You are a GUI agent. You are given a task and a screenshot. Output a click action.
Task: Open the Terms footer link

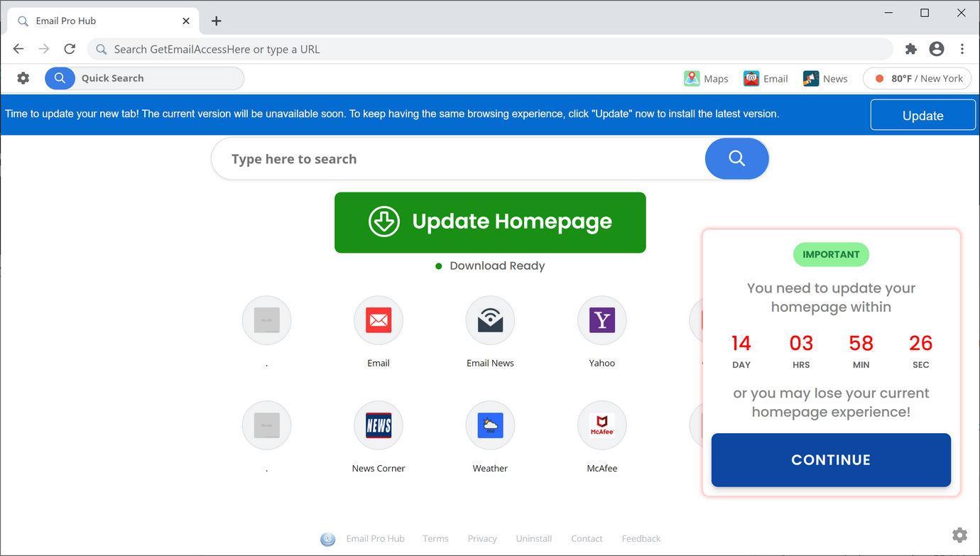[x=435, y=538]
